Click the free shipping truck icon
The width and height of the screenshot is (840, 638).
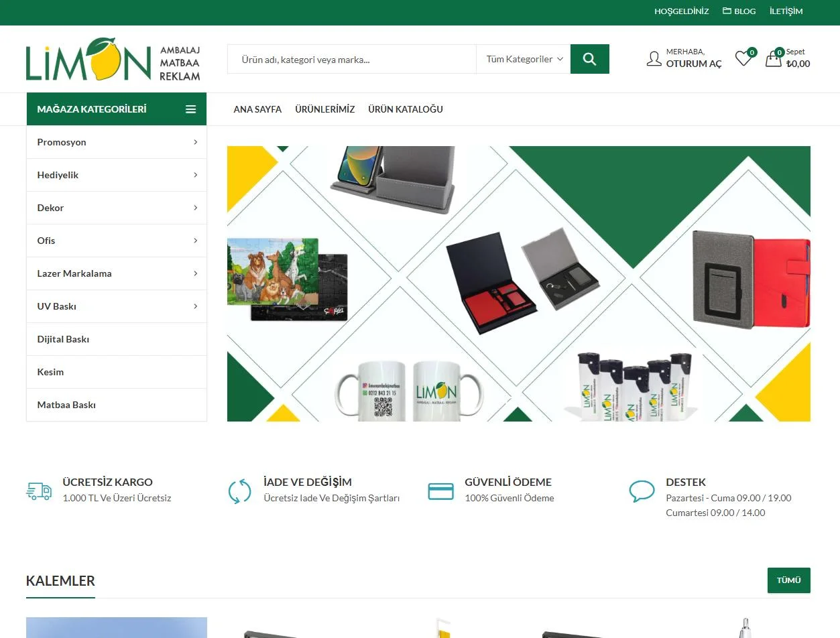(39, 491)
